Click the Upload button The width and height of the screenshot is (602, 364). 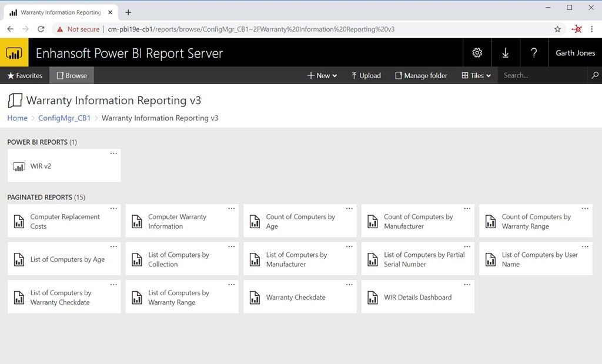tap(365, 75)
